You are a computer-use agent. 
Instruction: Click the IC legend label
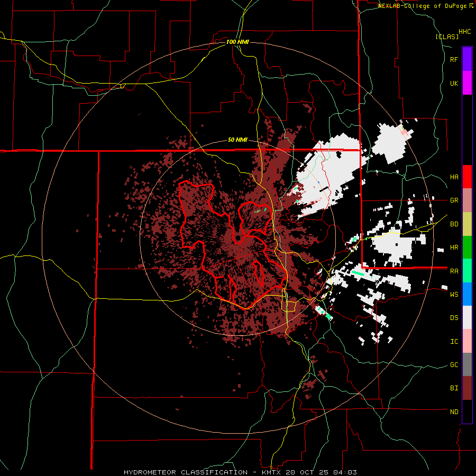pyautogui.click(x=454, y=341)
